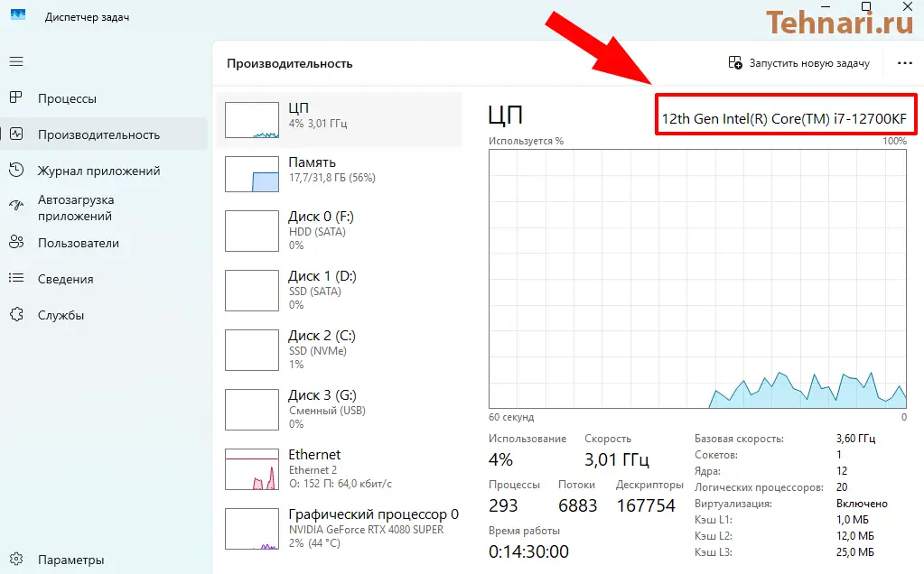Click the Сменный (USB) disk type text
This screenshot has height=574, width=924.
[327, 411]
